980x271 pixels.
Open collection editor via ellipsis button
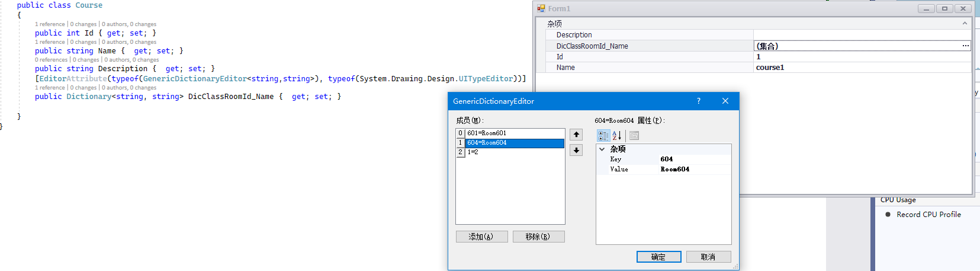tap(965, 46)
